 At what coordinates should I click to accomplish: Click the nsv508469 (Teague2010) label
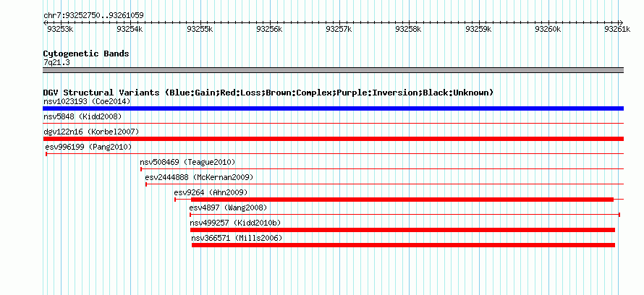tap(187, 162)
